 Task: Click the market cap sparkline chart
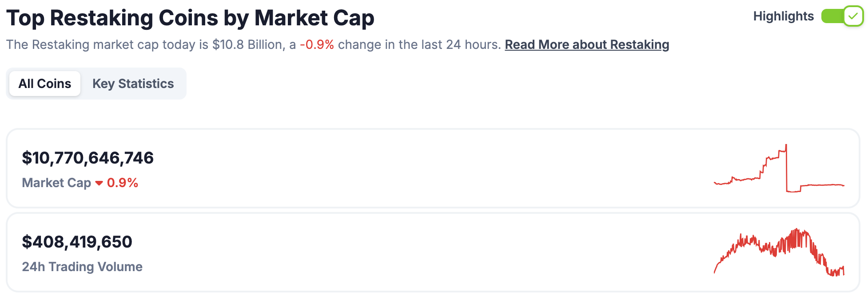tap(779, 169)
